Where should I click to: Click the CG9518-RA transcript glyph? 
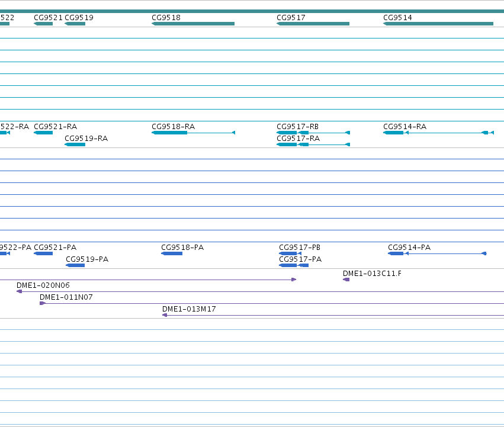(x=194, y=133)
